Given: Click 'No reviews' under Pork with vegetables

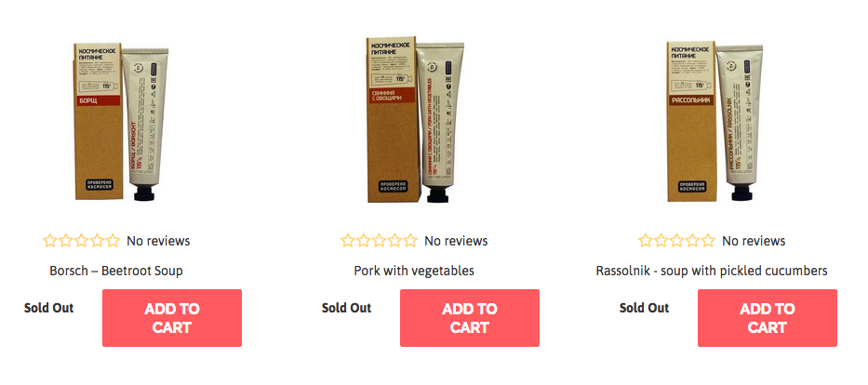Looking at the screenshot, I should tap(456, 241).
